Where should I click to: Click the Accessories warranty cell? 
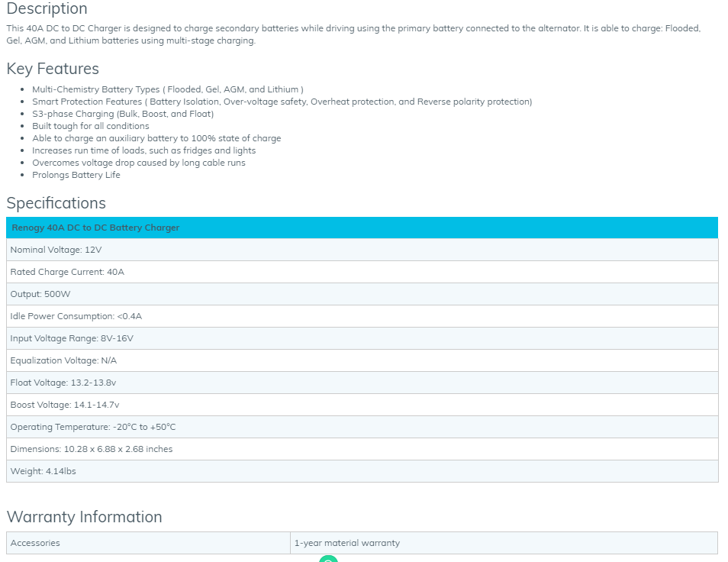(x=148, y=543)
